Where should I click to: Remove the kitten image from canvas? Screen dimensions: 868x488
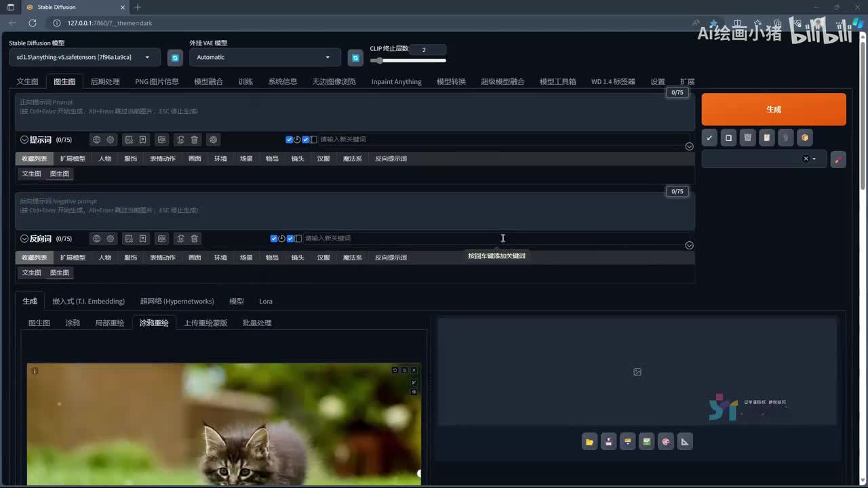414,370
